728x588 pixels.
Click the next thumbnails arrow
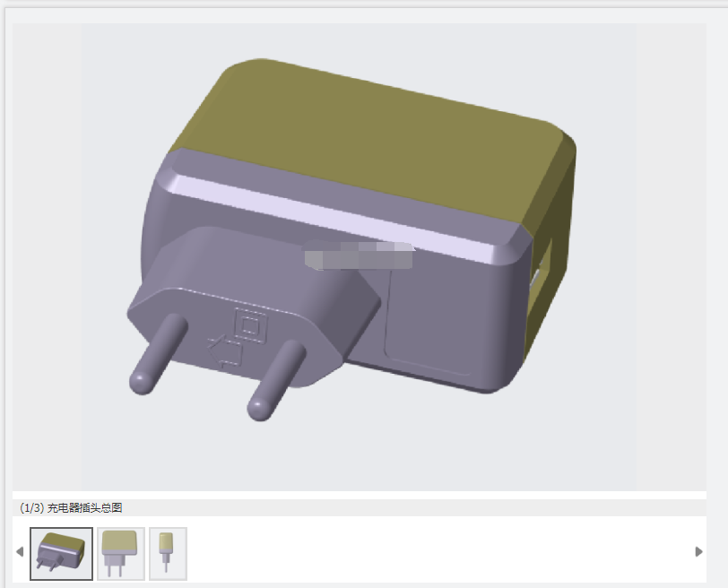pos(698,552)
